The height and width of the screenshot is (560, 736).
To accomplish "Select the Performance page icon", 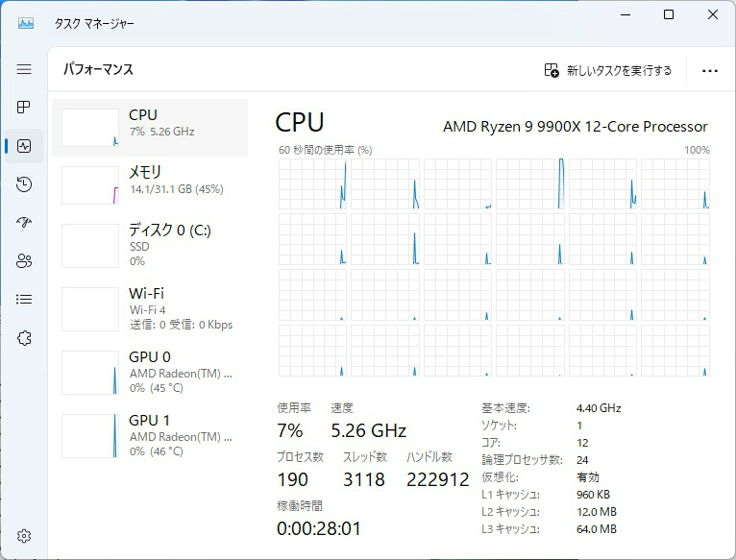I will point(24,146).
